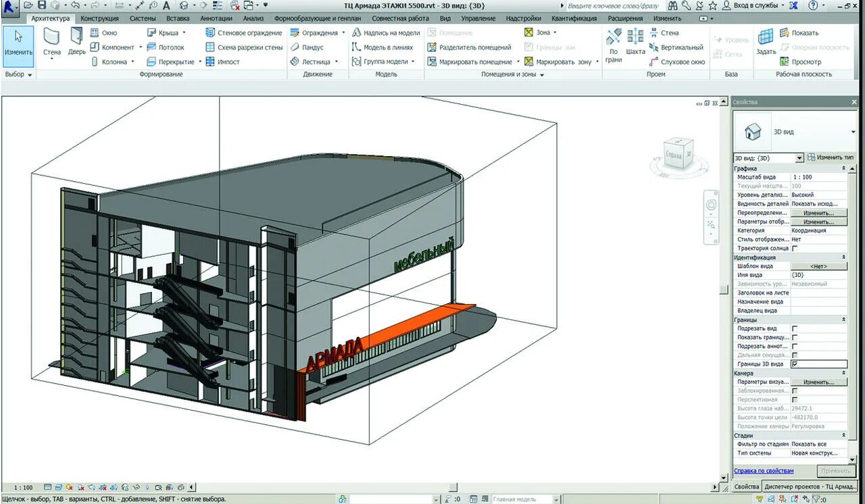The height and width of the screenshot is (504, 865).
Task: Select the Колонна column tool
Action: coord(109,61)
